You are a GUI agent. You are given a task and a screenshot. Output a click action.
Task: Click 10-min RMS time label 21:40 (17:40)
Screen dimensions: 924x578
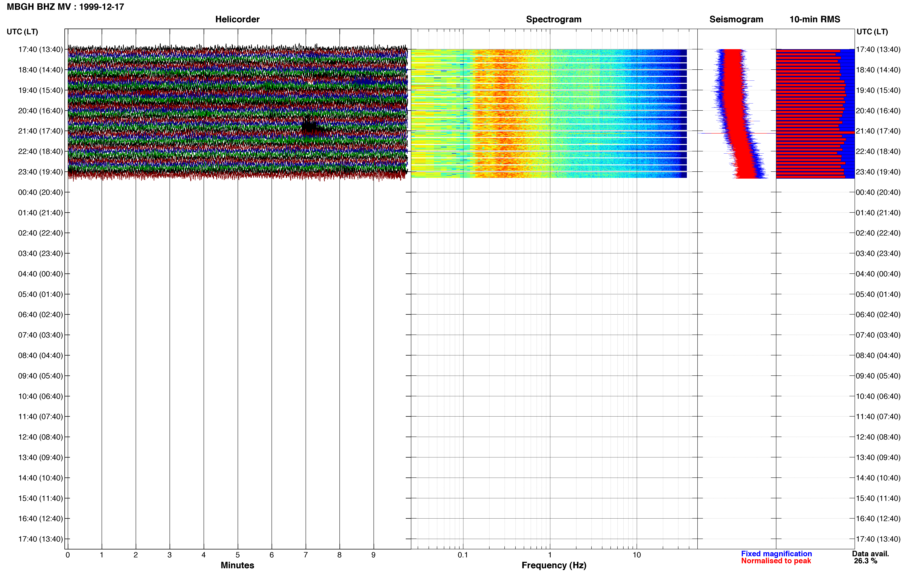[878, 131]
